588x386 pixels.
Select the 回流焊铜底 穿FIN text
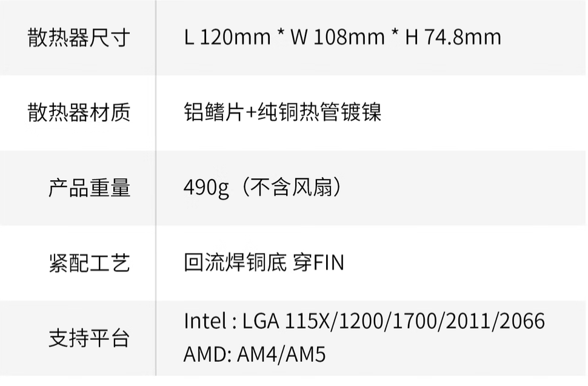pyautogui.click(x=264, y=262)
